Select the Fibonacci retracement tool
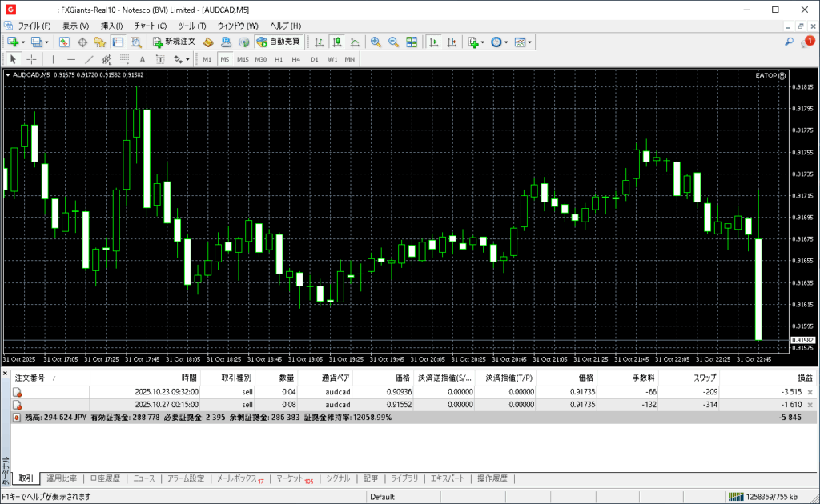The width and height of the screenshot is (820, 504). click(x=123, y=59)
